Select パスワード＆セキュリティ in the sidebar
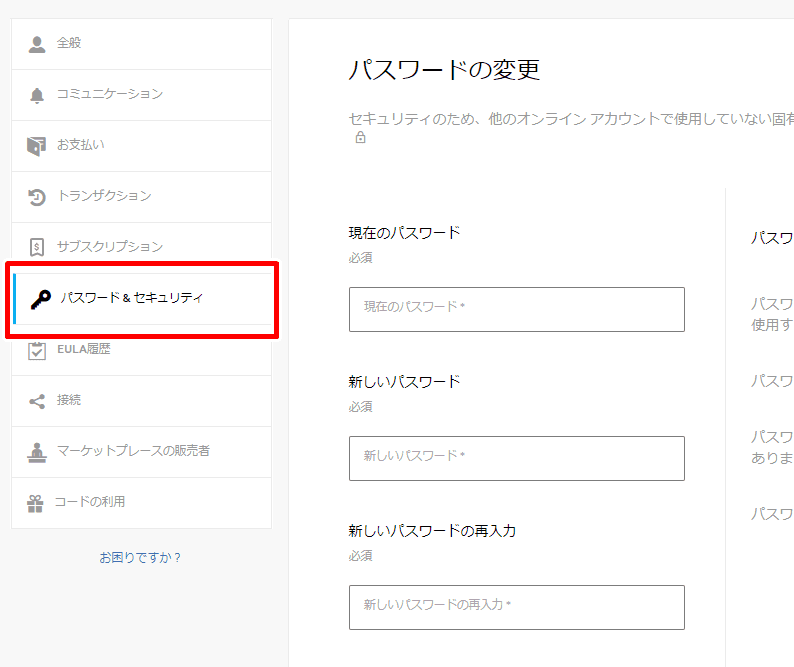This screenshot has width=794, height=667. 141,299
